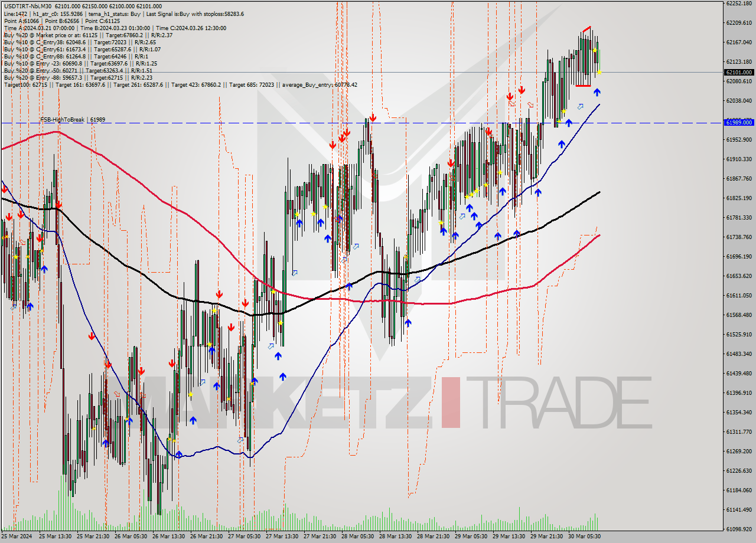
Task: Click the 28 Mar 05:30 time label
Action: click(357, 537)
